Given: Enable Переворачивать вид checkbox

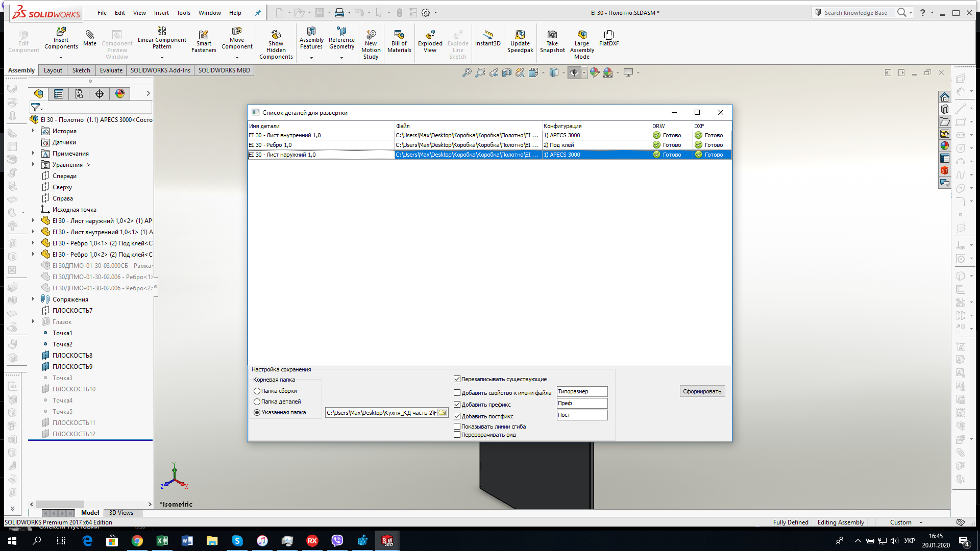Looking at the screenshot, I should pos(457,435).
